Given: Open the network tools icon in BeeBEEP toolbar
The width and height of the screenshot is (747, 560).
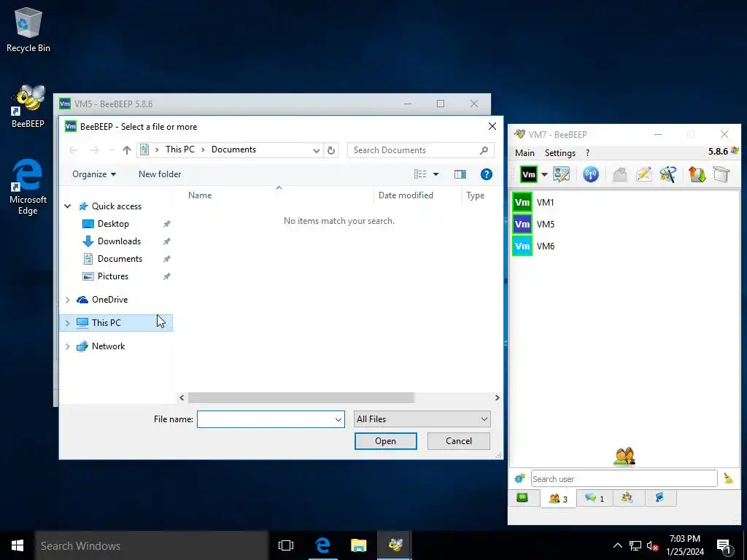Looking at the screenshot, I should 668,174.
